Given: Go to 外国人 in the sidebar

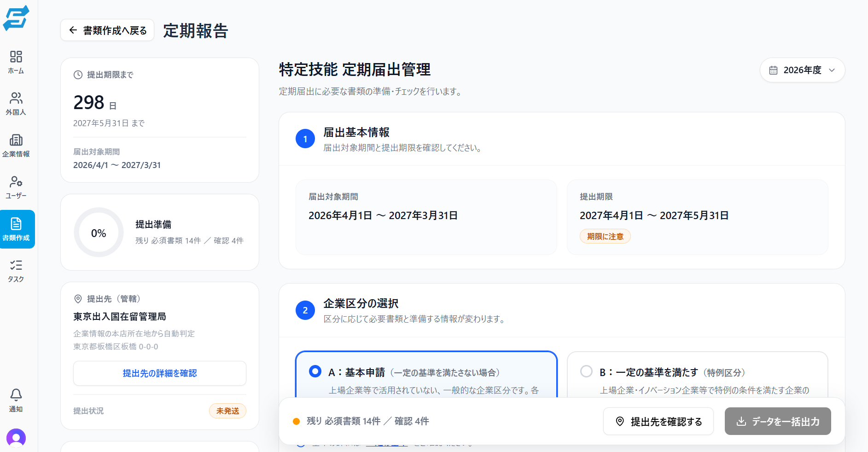Looking at the screenshot, I should (x=16, y=104).
